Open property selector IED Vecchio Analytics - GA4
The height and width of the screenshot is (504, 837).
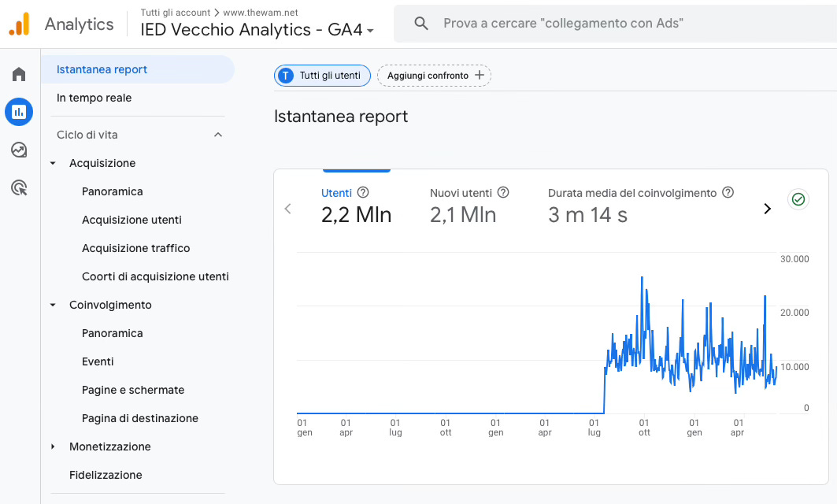pos(257,30)
